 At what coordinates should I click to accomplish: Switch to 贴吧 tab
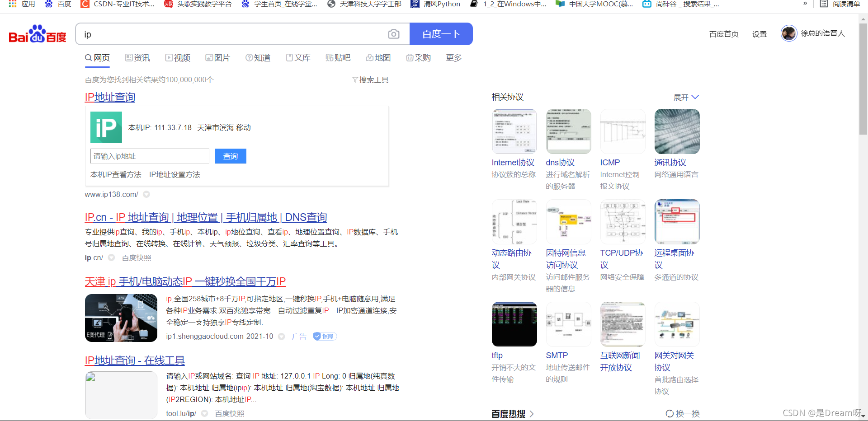click(338, 58)
